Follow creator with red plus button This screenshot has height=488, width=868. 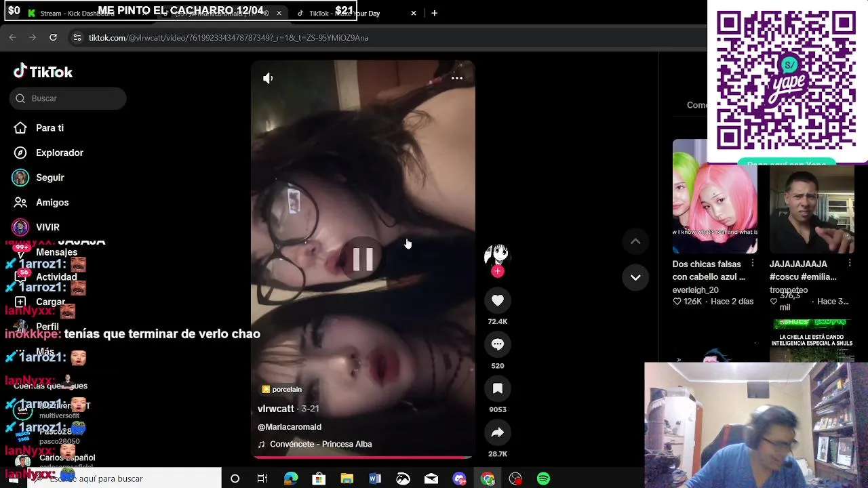pyautogui.click(x=498, y=271)
